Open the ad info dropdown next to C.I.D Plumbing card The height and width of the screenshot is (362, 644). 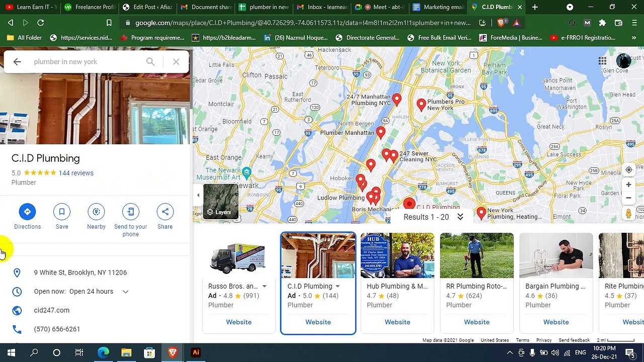tap(338, 287)
